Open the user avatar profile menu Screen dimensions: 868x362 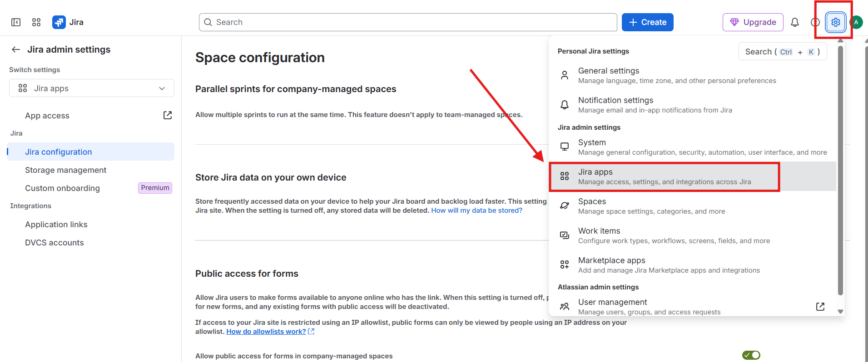click(x=856, y=22)
